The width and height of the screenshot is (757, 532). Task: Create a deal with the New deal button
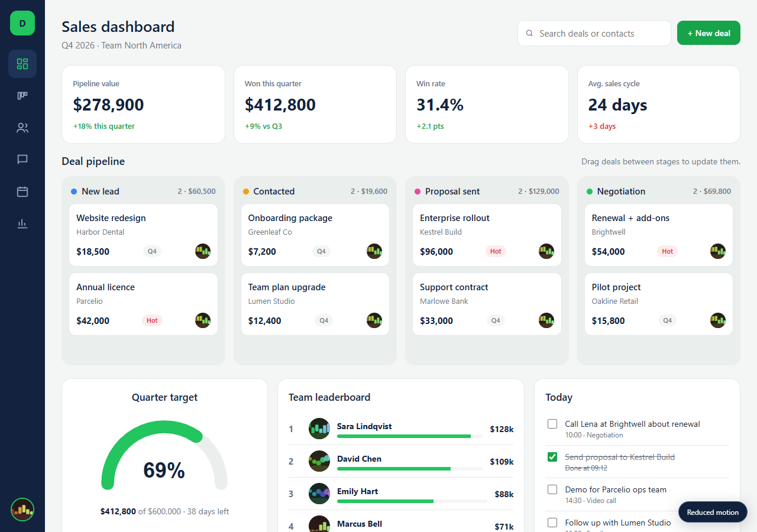[709, 33]
